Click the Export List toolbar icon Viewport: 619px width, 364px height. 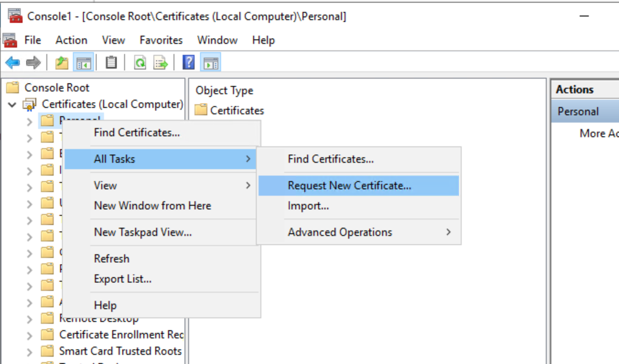point(160,63)
